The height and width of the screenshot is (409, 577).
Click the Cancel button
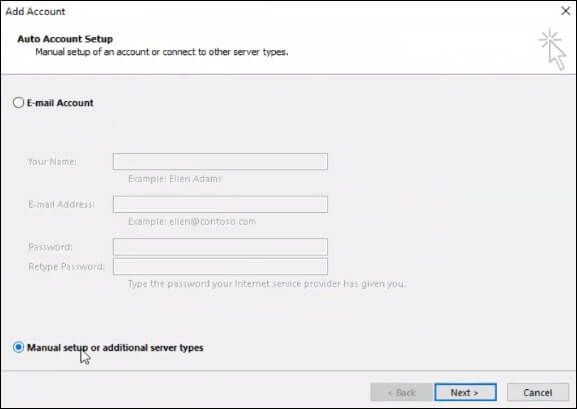(538, 392)
